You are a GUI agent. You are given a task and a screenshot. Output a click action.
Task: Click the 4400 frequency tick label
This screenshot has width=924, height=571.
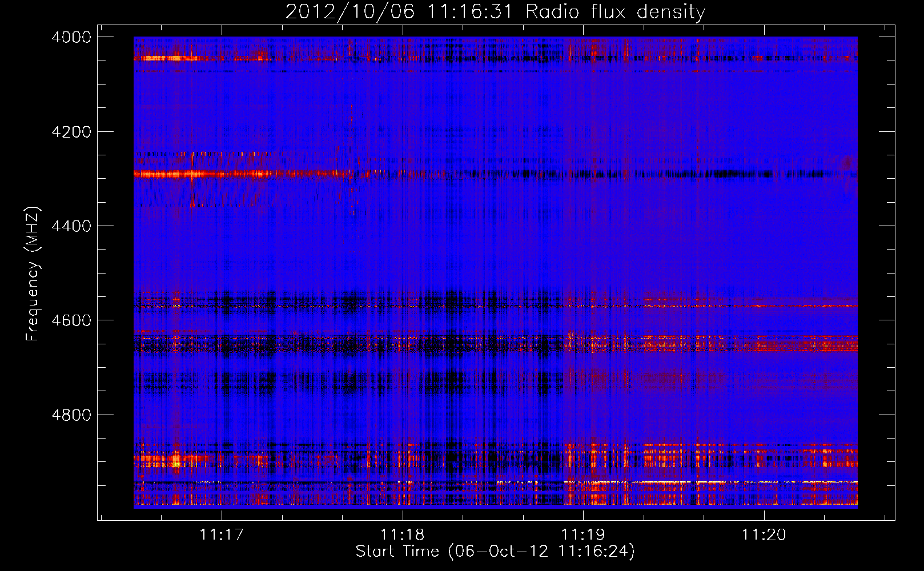(71, 226)
